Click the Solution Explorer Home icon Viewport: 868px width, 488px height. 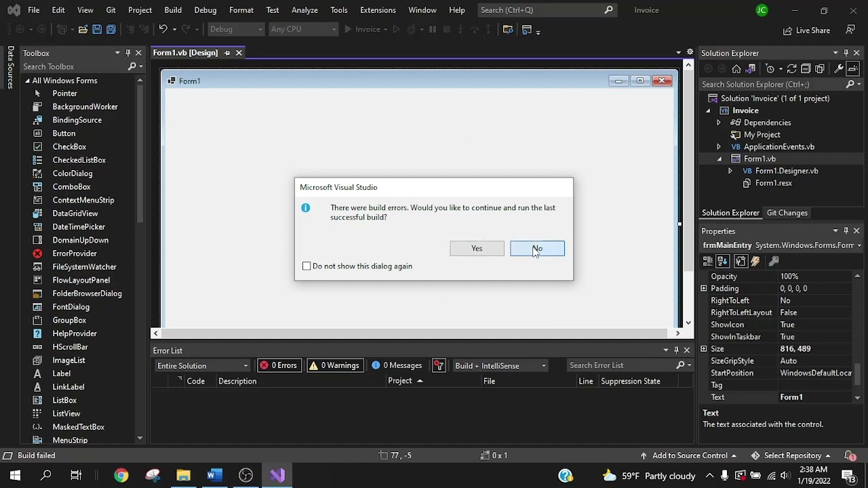[736, 69]
